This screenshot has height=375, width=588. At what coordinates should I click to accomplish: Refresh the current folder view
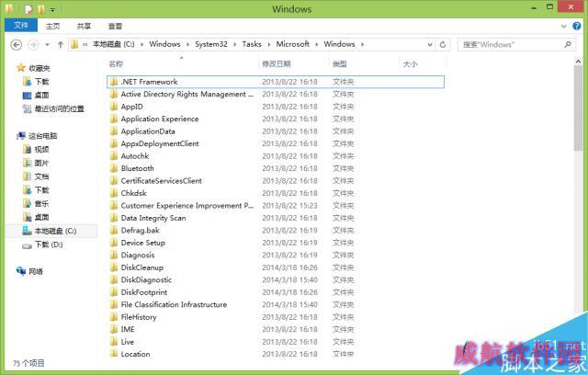(443, 44)
